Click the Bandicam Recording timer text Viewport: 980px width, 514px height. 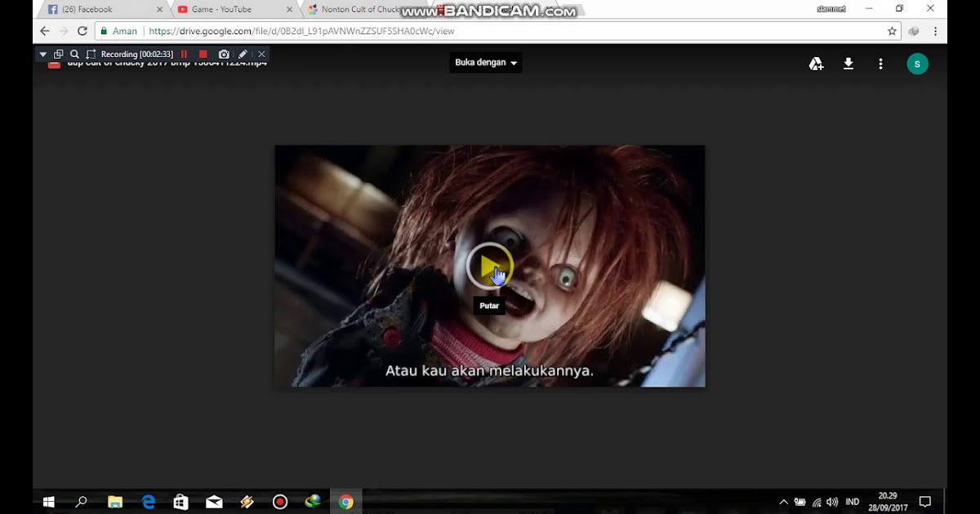137,55
